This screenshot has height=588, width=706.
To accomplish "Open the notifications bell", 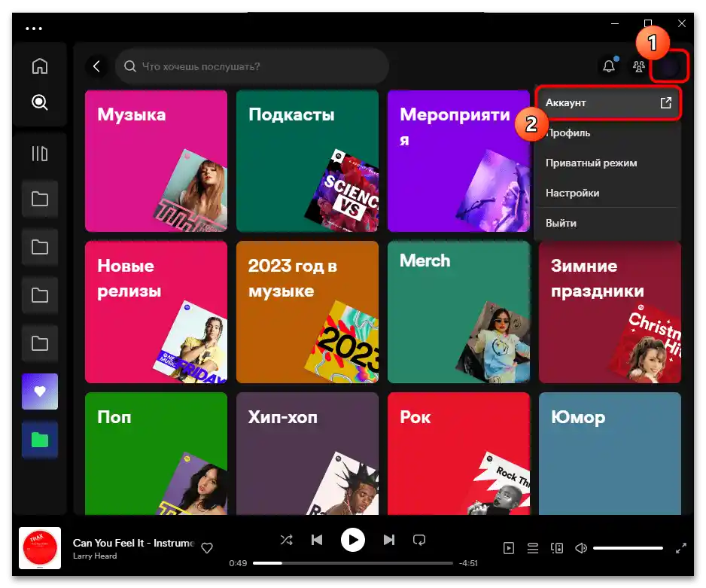I will pos(609,66).
